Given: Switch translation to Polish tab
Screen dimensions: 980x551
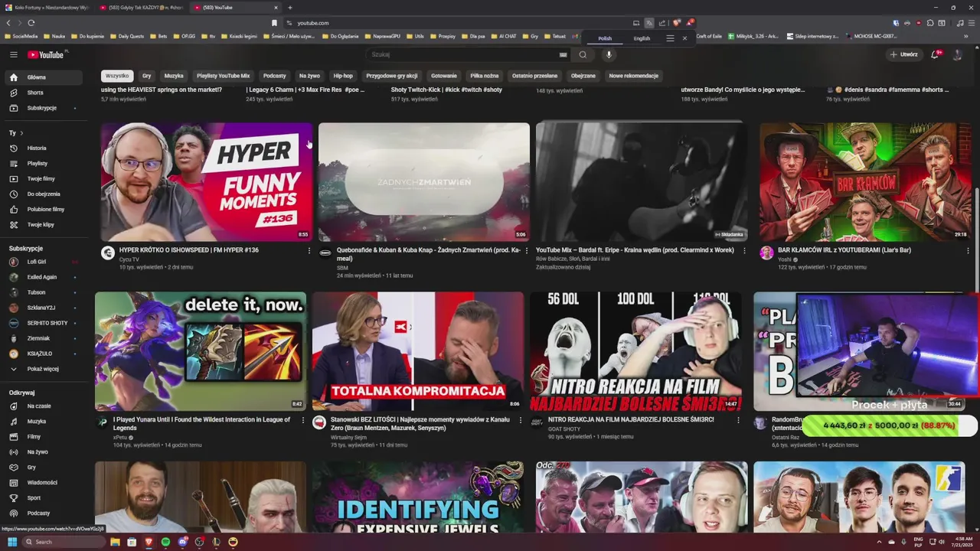Looking at the screenshot, I should (605, 38).
